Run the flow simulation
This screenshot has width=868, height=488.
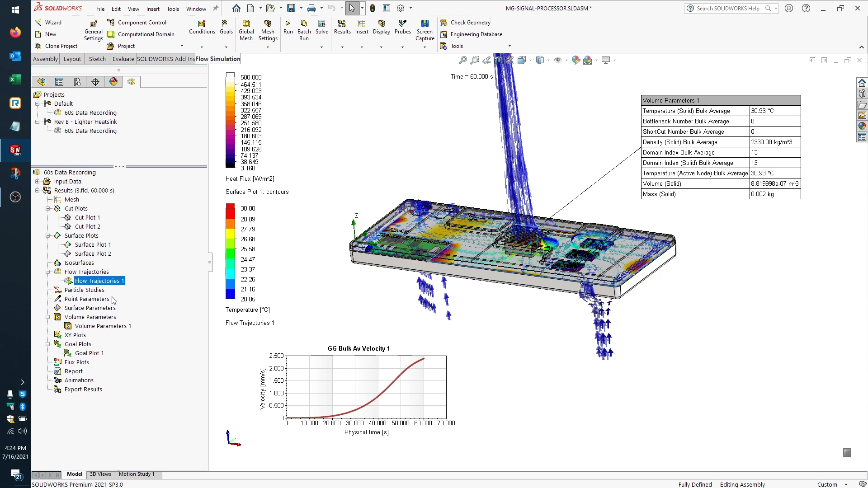tap(288, 27)
